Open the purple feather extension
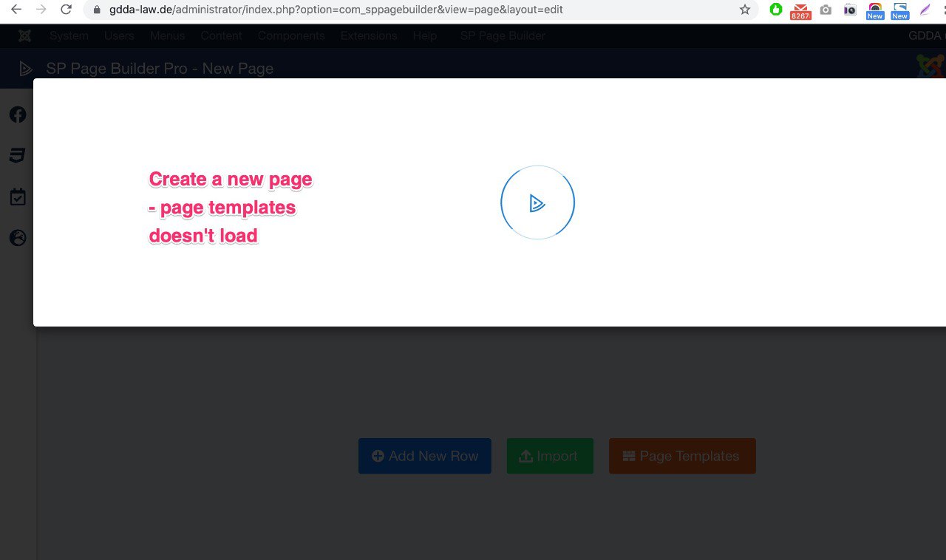Viewport: 946px width, 560px height. coord(925,10)
